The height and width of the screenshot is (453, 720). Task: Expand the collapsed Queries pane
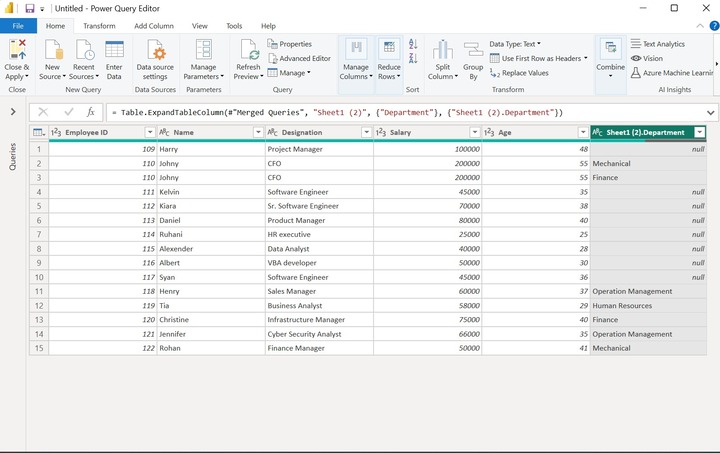tap(12, 112)
